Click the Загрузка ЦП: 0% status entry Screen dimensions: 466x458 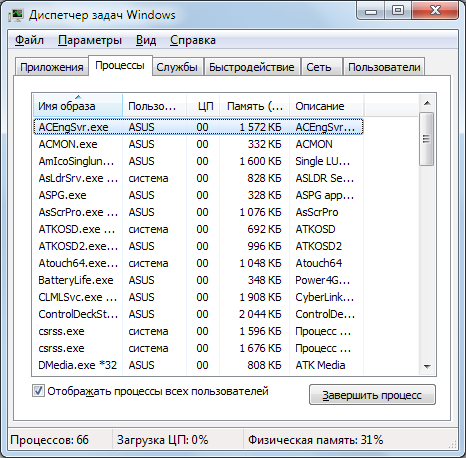(x=162, y=440)
